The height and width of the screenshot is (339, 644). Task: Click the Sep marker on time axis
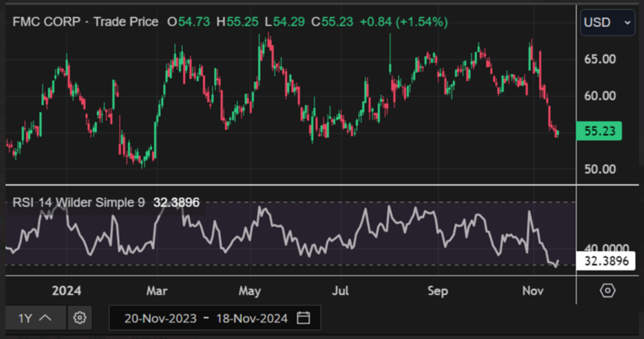[x=438, y=291]
